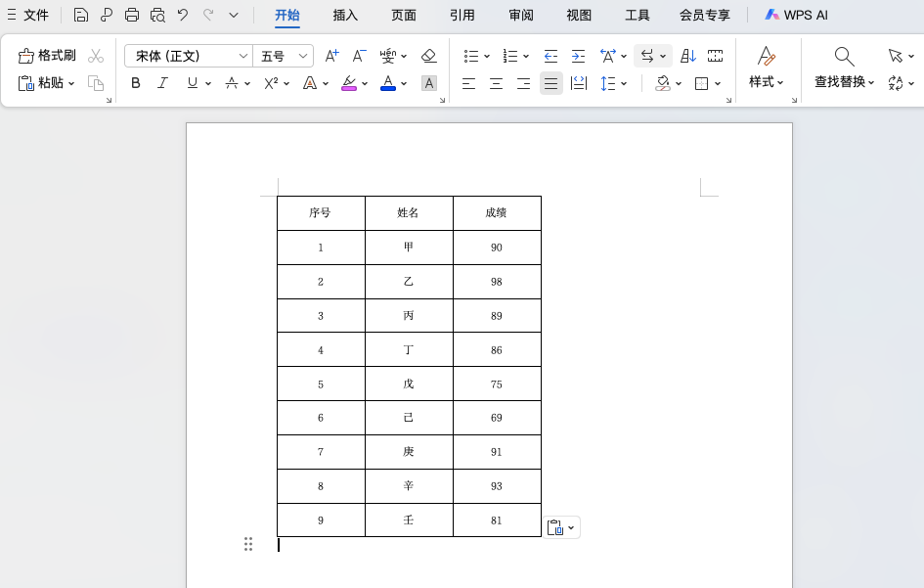The image size is (924, 588).
Task: Click the sort icon to order paragraphs
Action: [687, 56]
